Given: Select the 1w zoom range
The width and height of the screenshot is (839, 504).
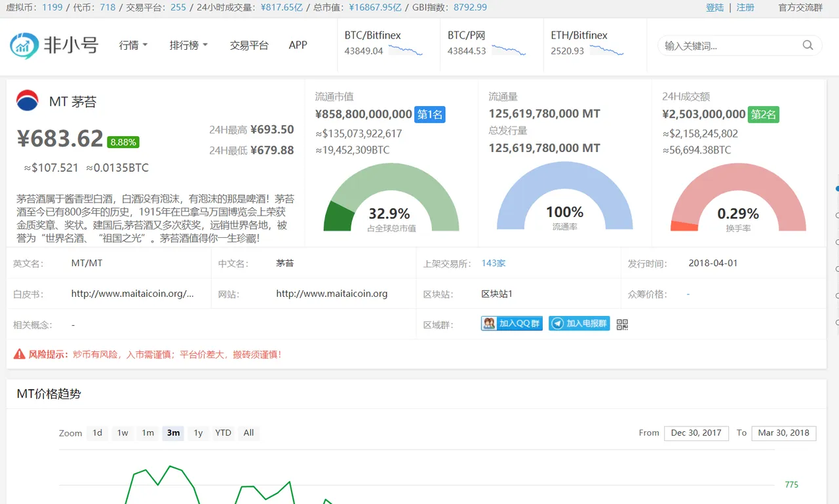Looking at the screenshot, I should point(123,433).
